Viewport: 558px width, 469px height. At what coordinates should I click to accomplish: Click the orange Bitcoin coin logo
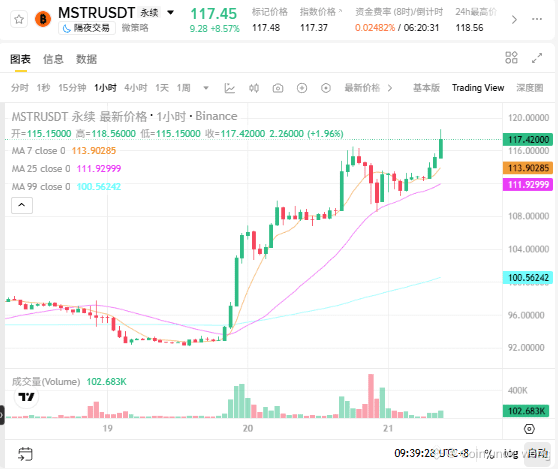43,19
